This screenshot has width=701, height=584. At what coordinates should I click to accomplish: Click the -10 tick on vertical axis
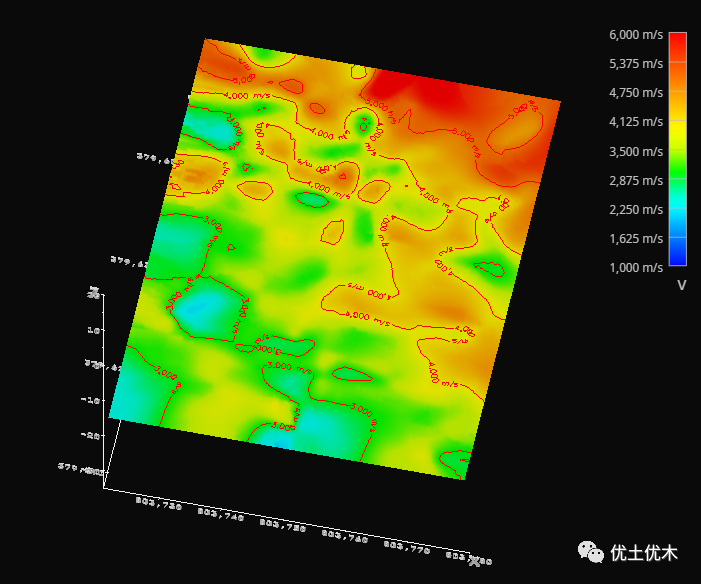92,399
